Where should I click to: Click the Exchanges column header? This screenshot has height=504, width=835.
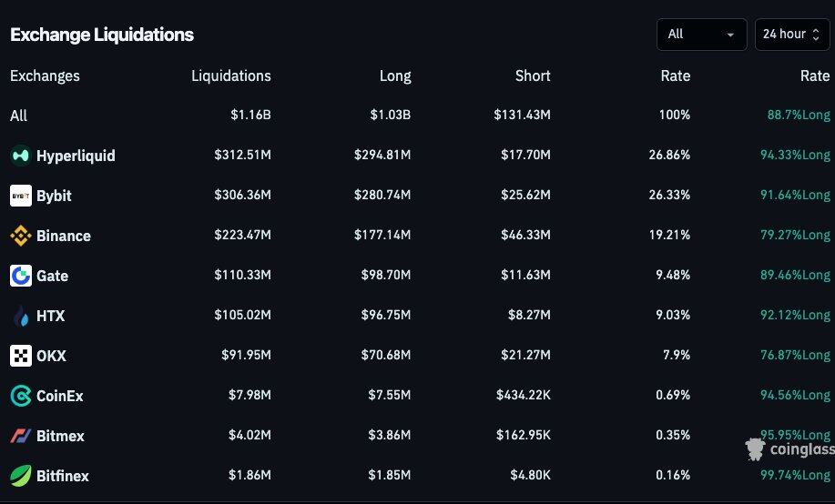click(x=45, y=76)
